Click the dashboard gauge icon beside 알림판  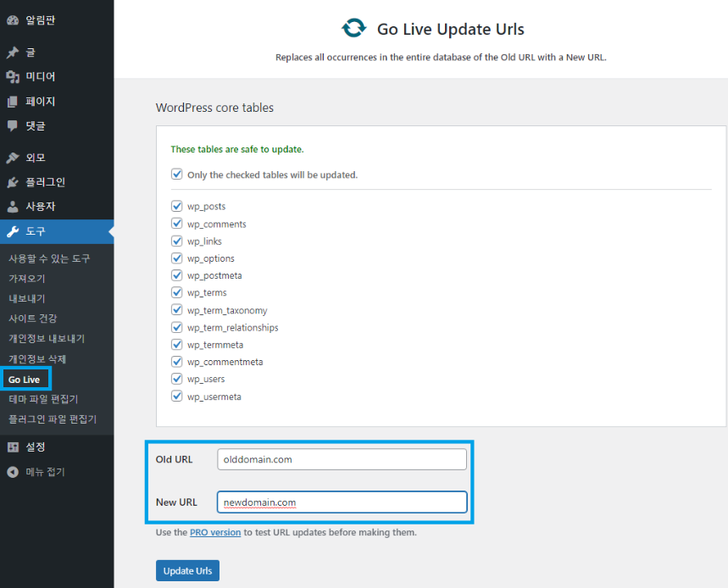coord(13,19)
